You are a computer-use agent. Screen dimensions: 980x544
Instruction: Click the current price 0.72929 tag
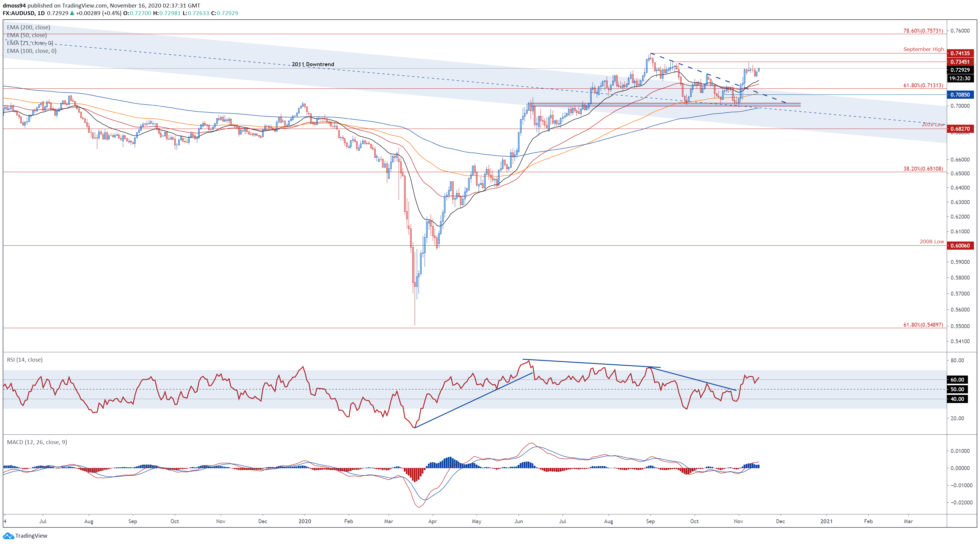point(960,70)
